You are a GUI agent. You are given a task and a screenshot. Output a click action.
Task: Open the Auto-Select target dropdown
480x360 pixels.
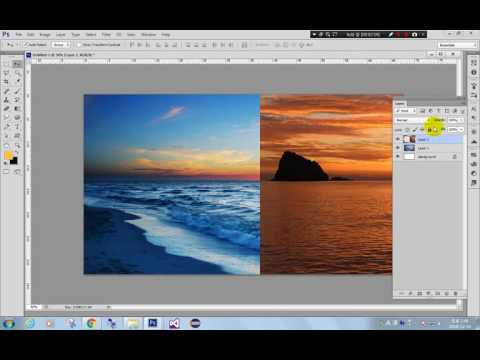click(61, 44)
